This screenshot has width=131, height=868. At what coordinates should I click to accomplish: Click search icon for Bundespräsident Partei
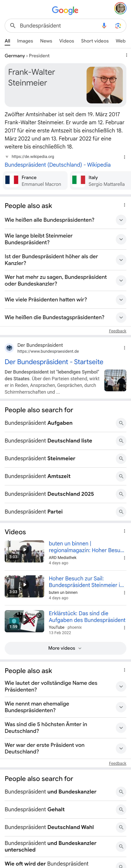click(121, 512)
